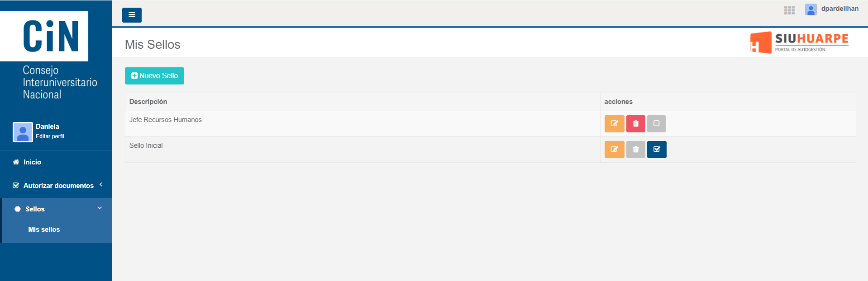Click the CIN logo in the sidebar
This screenshot has height=281, width=868.
tap(51, 36)
